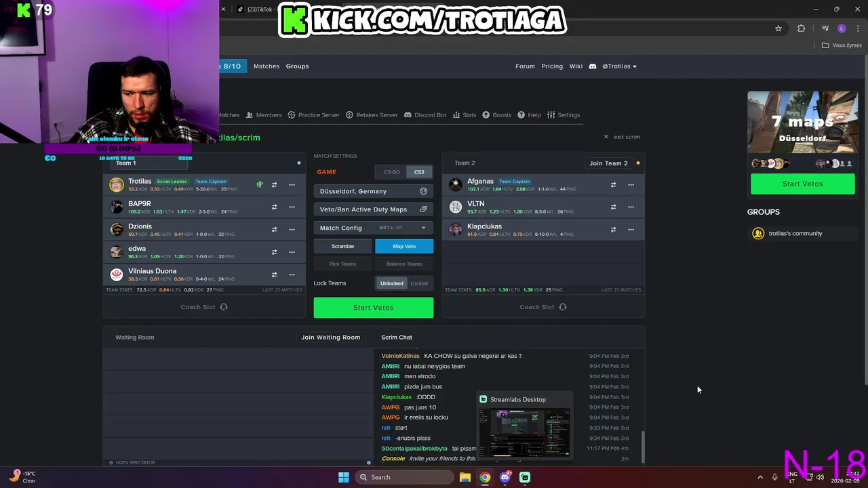Swap VLTN to the other team

tap(613, 207)
